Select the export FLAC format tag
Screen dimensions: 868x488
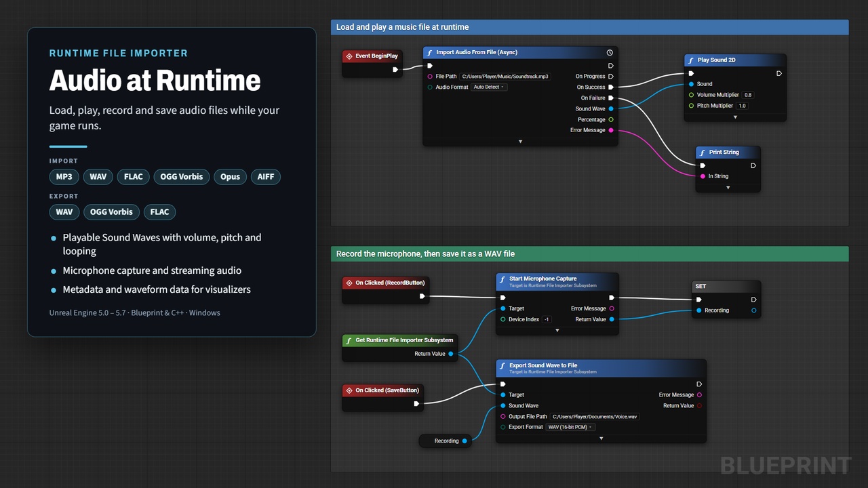pyautogui.click(x=160, y=212)
